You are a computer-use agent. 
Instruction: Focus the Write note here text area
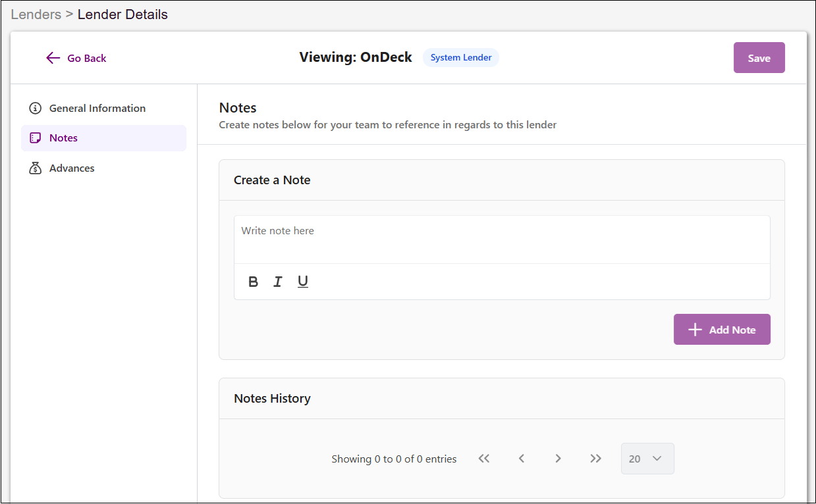[x=502, y=239]
